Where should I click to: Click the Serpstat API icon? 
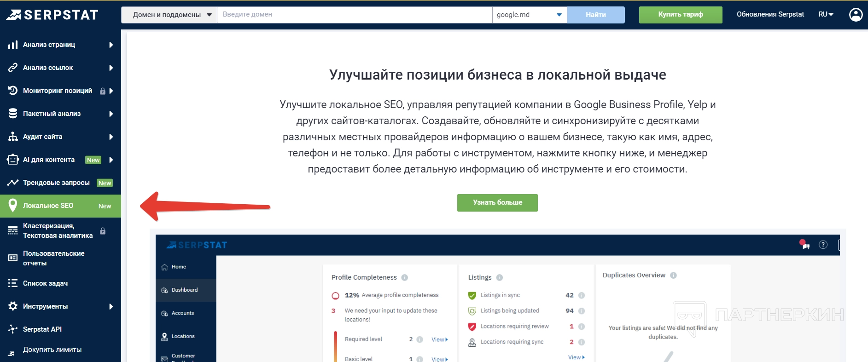pyautogui.click(x=13, y=329)
